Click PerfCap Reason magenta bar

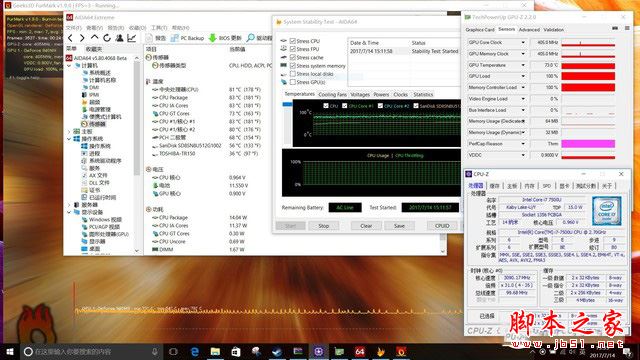click(x=588, y=144)
